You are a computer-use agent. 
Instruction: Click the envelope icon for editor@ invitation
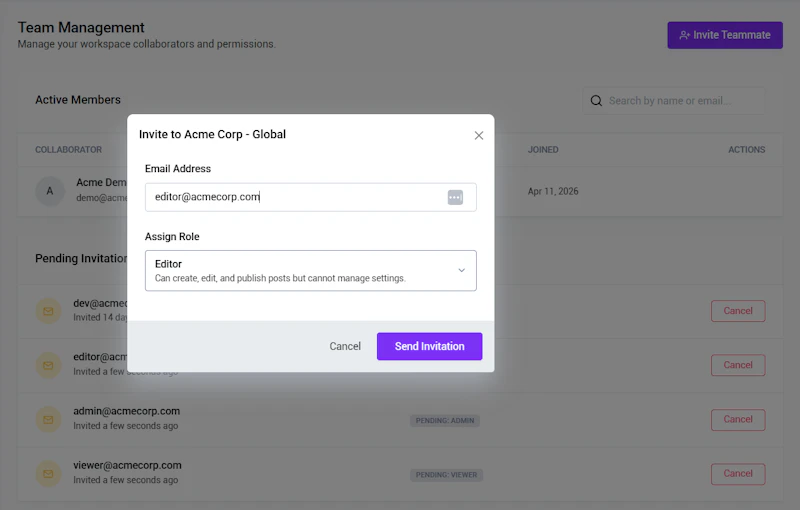(x=48, y=365)
